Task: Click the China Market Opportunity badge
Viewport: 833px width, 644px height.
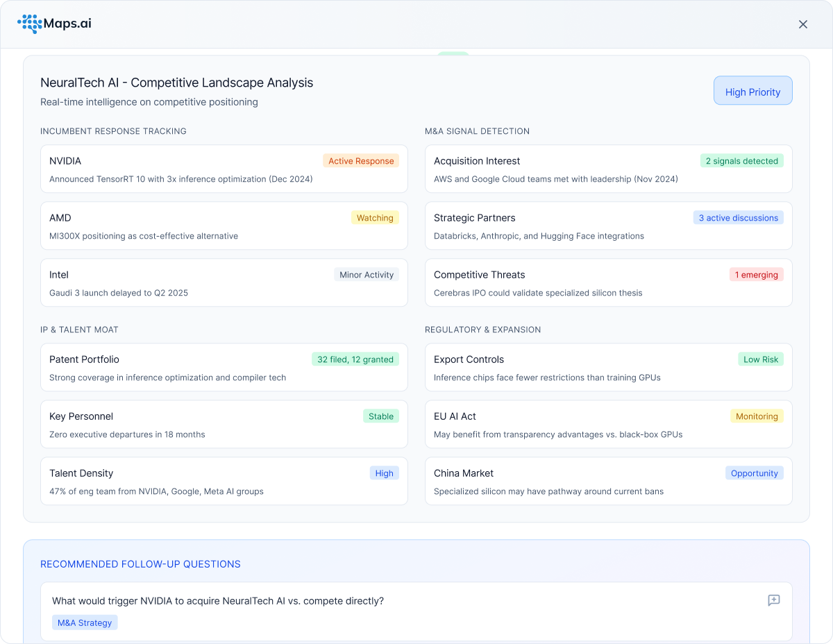Action: [x=754, y=473]
